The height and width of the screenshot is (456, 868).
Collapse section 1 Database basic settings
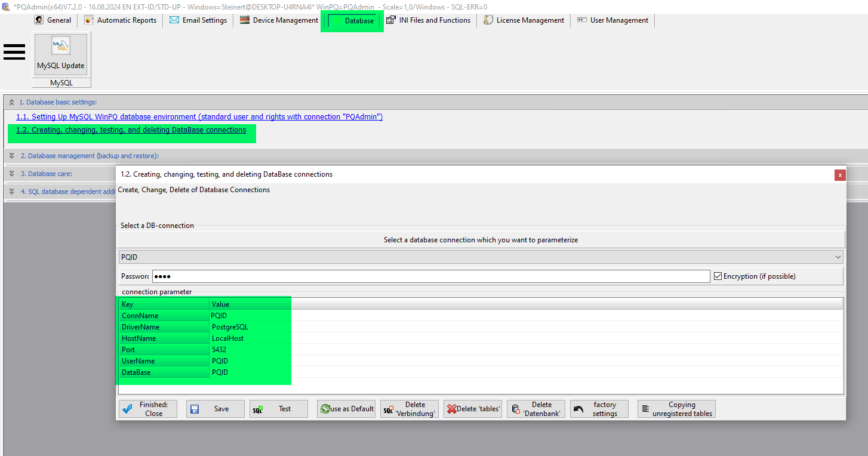(11, 101)
